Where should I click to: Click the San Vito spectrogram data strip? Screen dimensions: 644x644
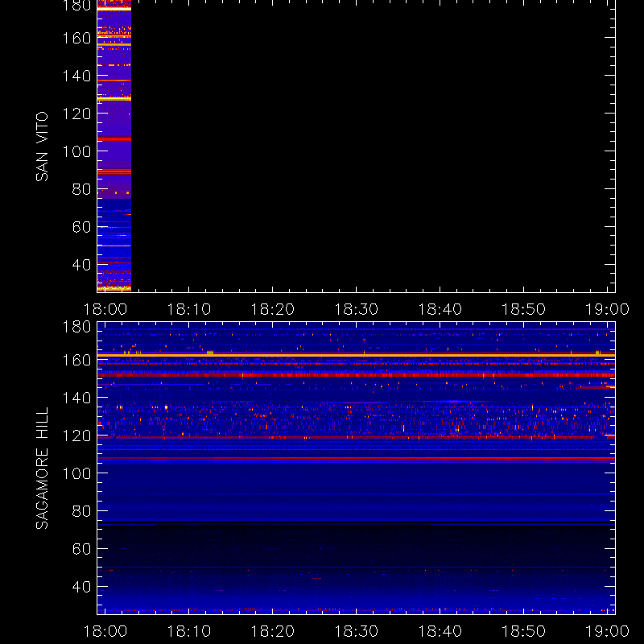point(114,146)
